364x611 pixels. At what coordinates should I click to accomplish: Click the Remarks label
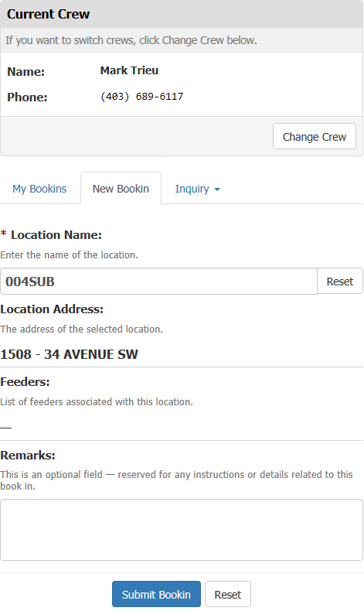tap(28, 455)
